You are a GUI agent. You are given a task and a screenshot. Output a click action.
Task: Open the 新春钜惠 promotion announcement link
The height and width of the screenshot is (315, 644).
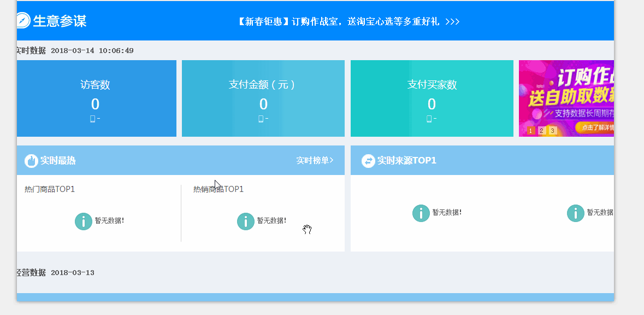coord(339,22)
